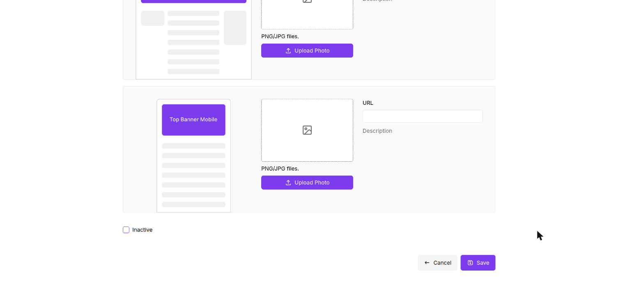Click the Cancel button
The width and height of the screenshot is (644, 301).
coord(437,263)
